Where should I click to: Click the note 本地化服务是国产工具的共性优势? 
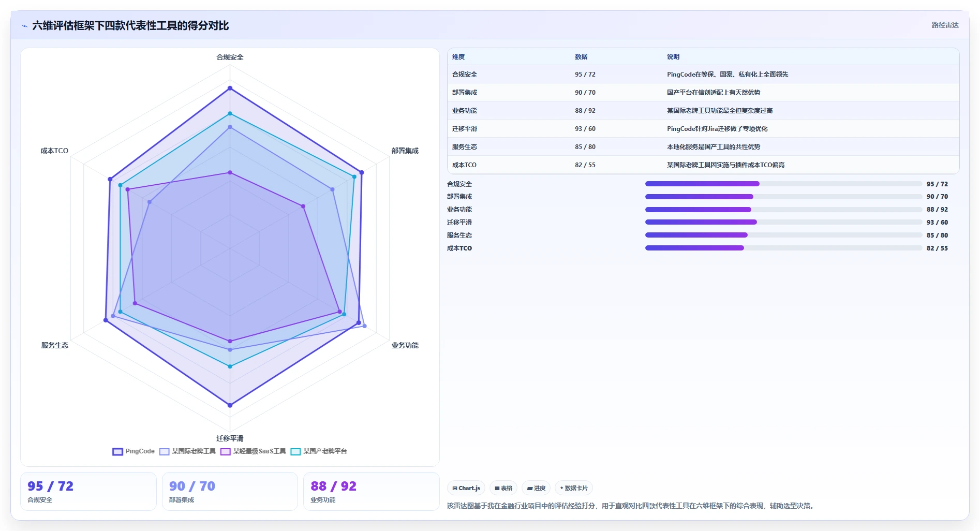714,147
